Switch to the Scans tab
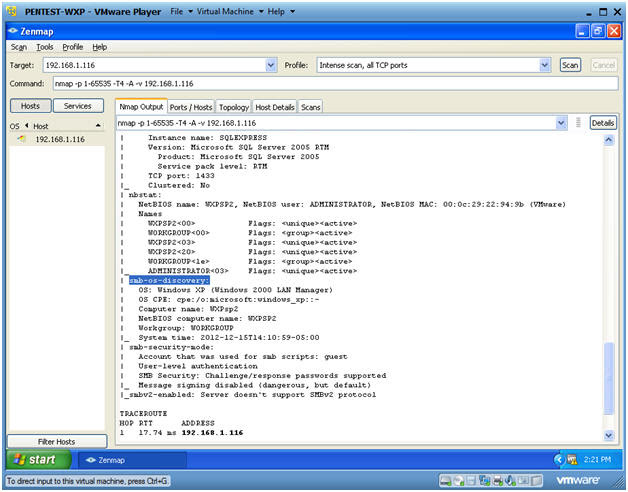The image size is (628, 492). [x=310, y=107]
